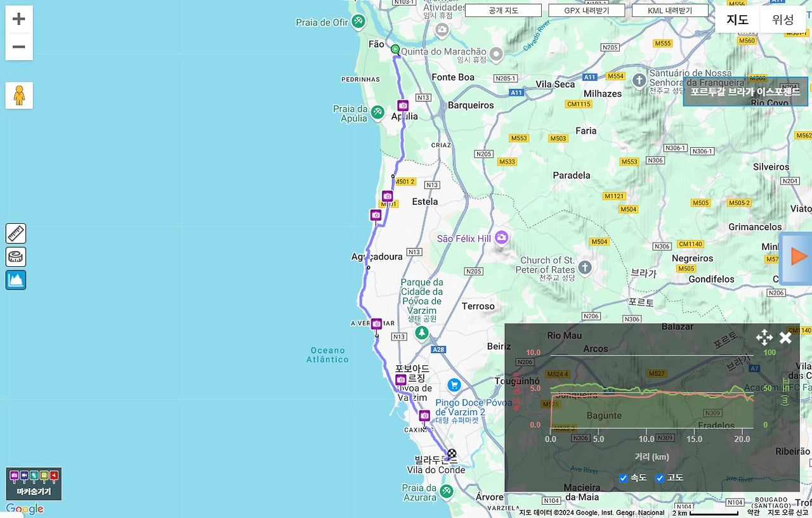
Task: Click the checkered finish marker
Action: tap(452, 453)
